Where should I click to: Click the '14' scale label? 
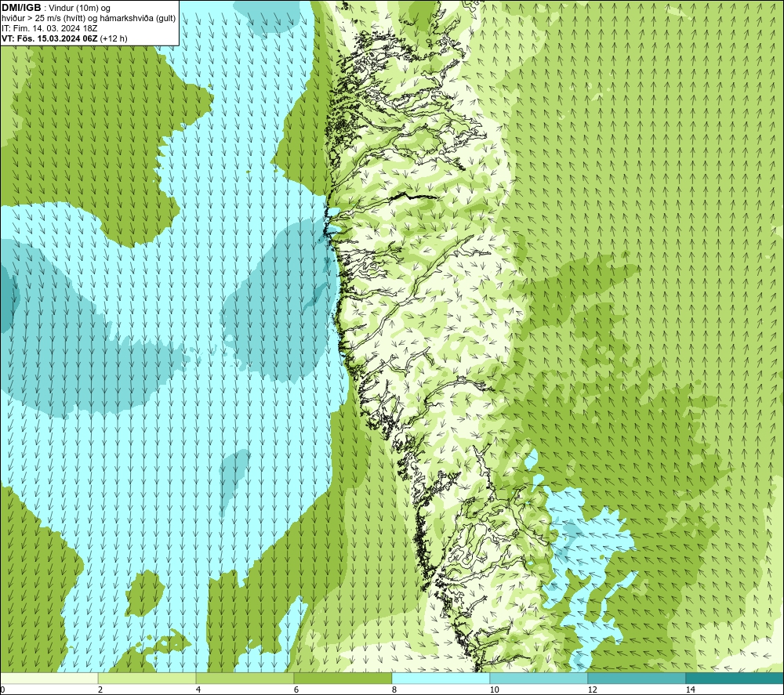[x=690, y=690]
